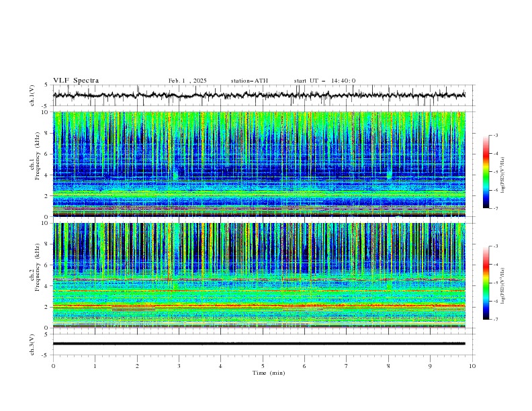Click the "Time (min)" x-axis title
The image size is (532, 411).
pos(269,373)
